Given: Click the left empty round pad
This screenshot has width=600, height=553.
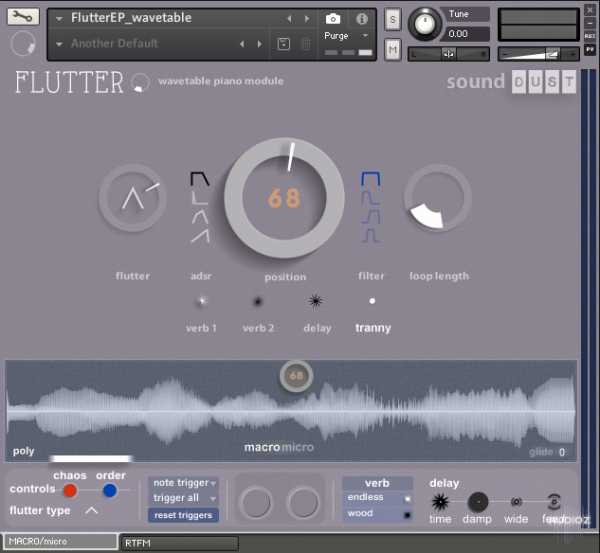Looking at the screenshot, I should click(256, 502).
